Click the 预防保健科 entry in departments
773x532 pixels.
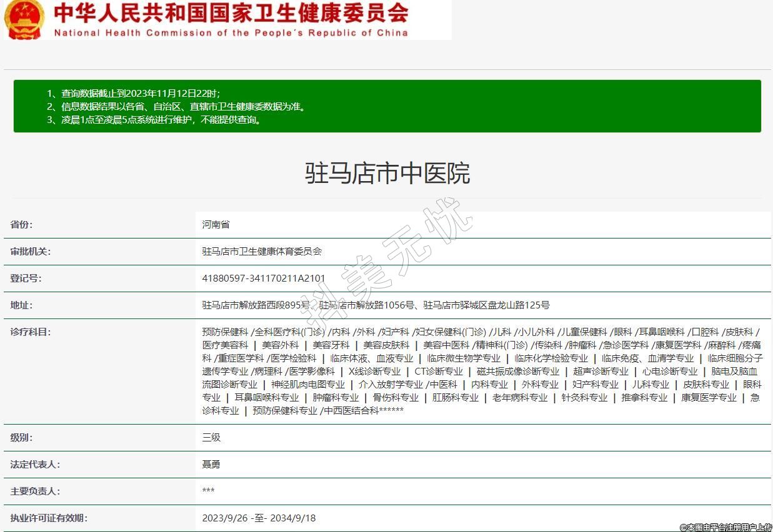[x=225, y=332]
